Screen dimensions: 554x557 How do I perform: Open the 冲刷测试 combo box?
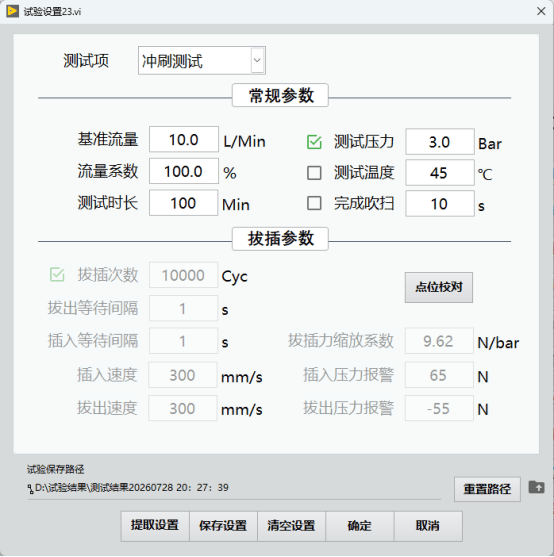point(202,60)
